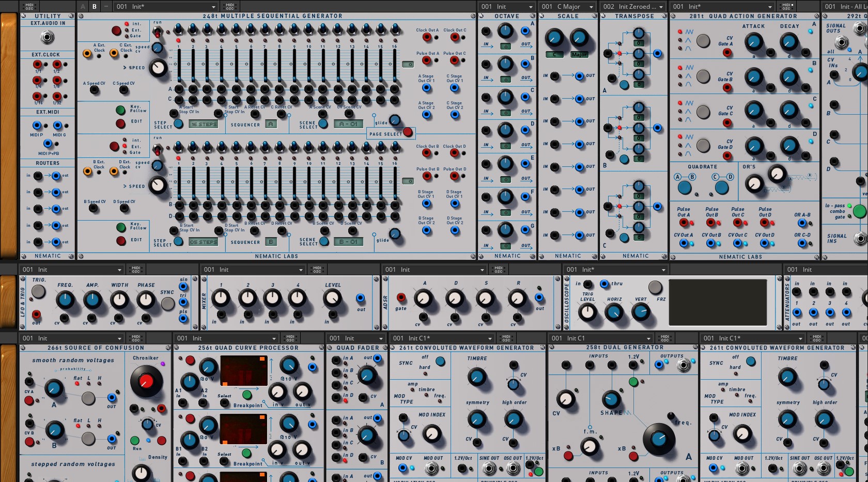The image size is (868, 482).
Task: Click the LFO TRIG. button
Action: pos(38,291)
